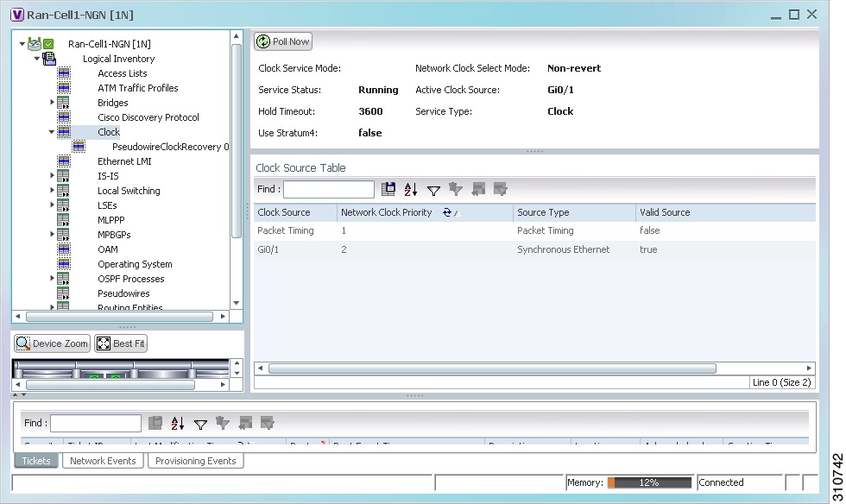Click the tree vertical scrollbar
The width and height of the screenshot is (846, 504).
tap(237, 141)
